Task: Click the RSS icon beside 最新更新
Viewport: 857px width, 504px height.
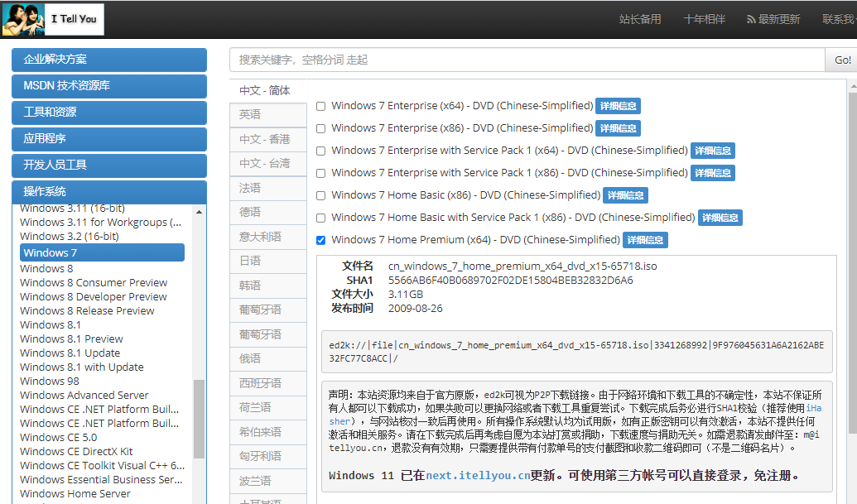Action: (x=750, y=19)
